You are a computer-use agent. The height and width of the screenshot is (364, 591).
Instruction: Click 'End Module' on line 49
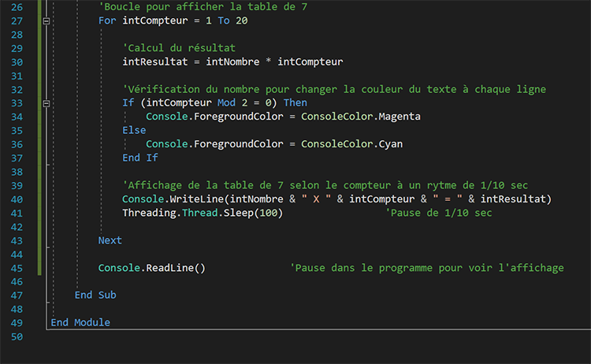click(x=80, y=322)
